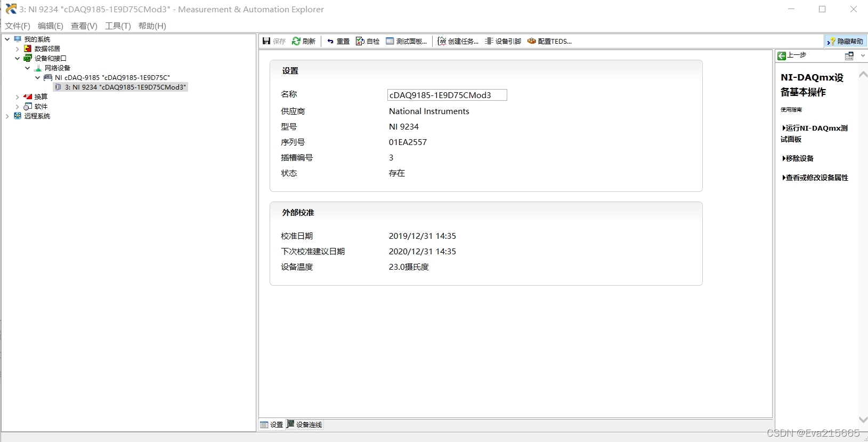Viewport: 868px width, 442px height.
Task: Click the model value NI 9234
Action: (x=404, y=126)
